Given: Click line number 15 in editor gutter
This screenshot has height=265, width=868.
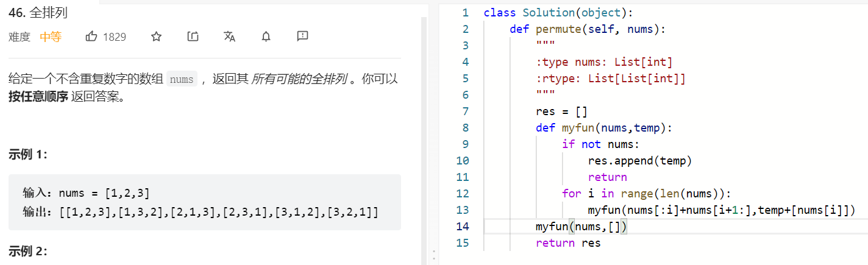Looking at the screenshot, I should [462, 243].
